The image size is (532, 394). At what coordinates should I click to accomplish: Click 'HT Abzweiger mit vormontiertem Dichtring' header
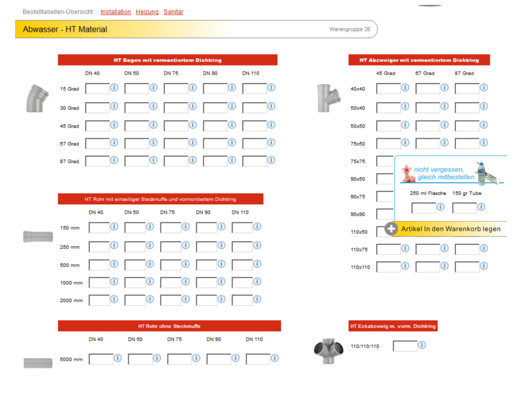[419, 60]
